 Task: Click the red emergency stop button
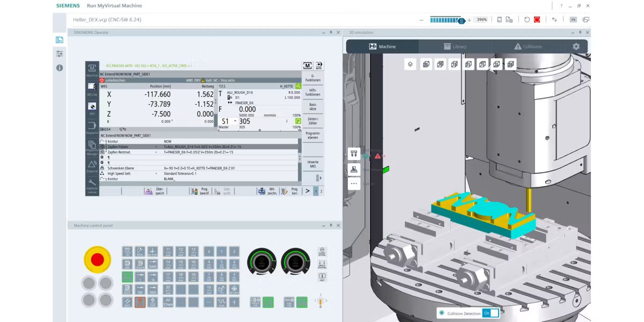pos(97,259)
